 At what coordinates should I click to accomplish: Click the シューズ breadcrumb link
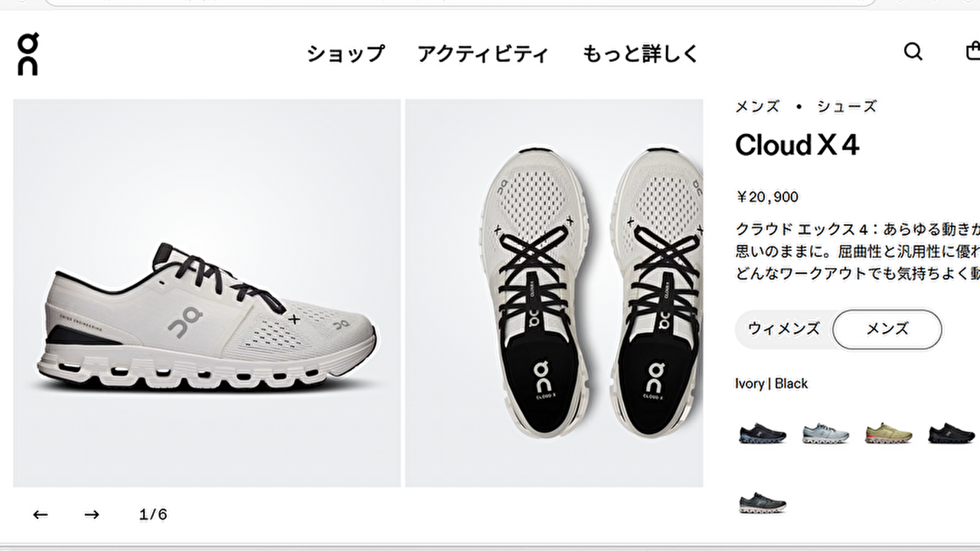[847, 106]
